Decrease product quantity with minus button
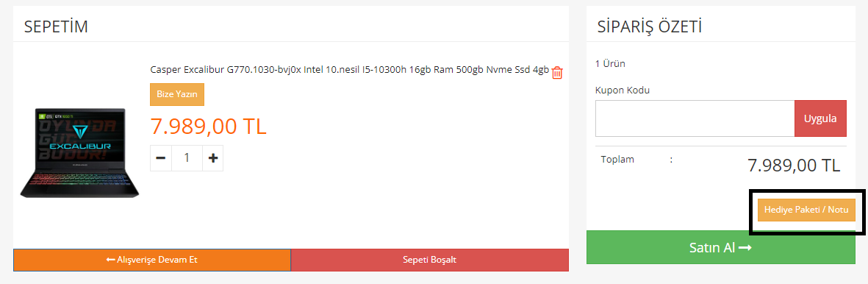The height and width of the screenshot is (284, 868). pyautogui.click(x=161, y=158)
